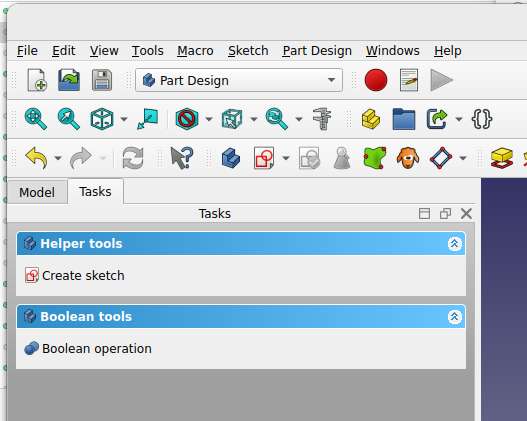
Task: Open the Help menu
Action: [x=448, y=51]
